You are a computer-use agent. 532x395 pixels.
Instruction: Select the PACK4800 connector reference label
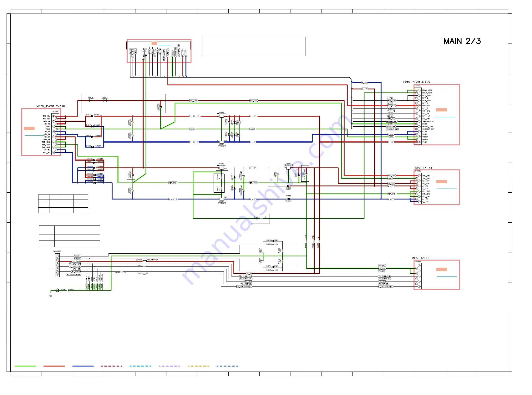click(x=57, y=251)
